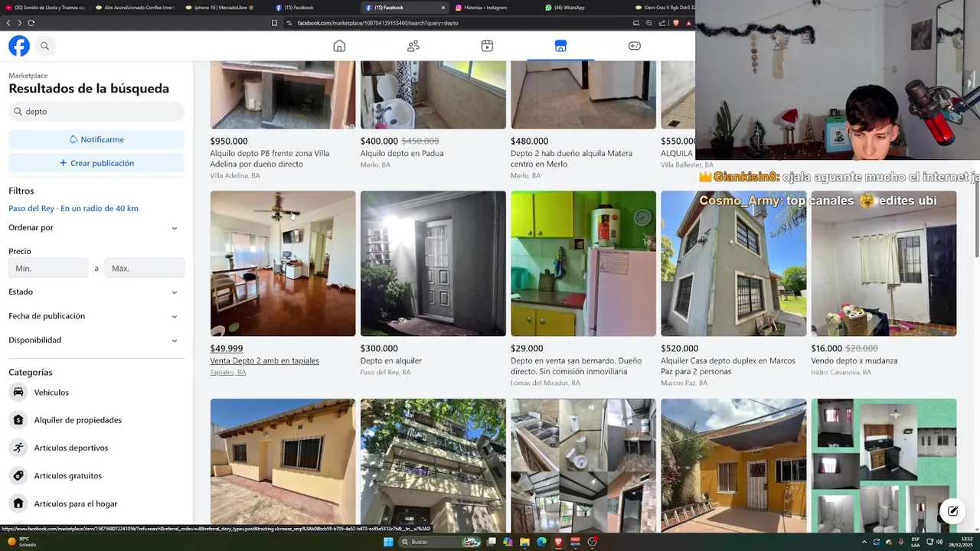
Task: Click the Mín. price input
Action: pyautogui.click(x=48, y=268)
